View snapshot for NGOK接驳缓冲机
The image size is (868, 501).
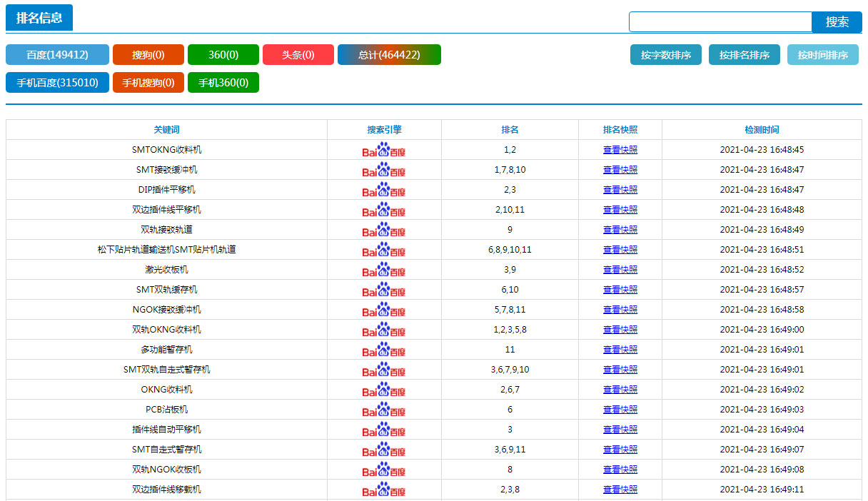click(x=620, y=310)
